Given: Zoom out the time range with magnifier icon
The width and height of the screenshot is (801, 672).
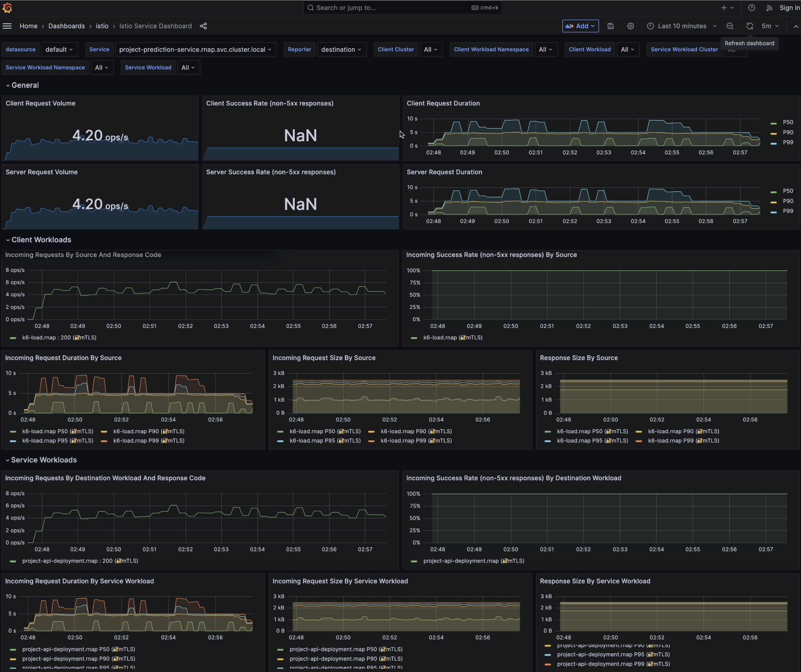Looking at the screenshot, I should click(x=730, y=26).
